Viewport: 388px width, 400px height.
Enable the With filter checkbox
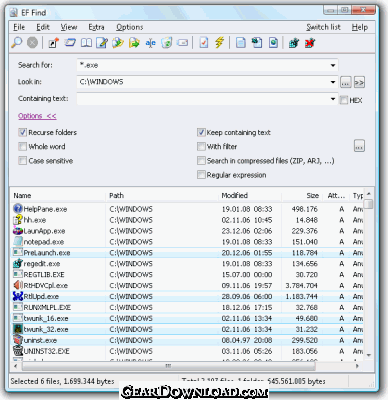click(201, 146)
